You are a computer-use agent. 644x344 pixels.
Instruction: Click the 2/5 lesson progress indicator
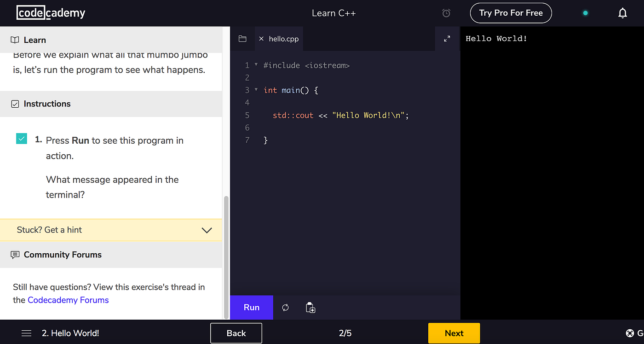point(345,333)
